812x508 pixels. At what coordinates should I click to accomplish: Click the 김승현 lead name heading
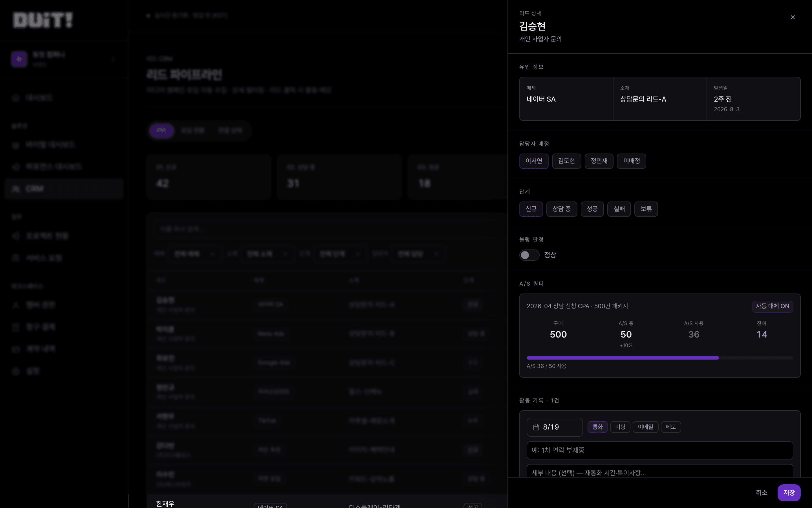coord(533,26)
